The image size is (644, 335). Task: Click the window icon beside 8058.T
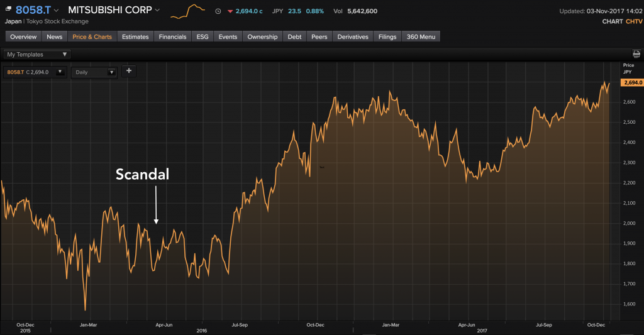click(8, 8)
